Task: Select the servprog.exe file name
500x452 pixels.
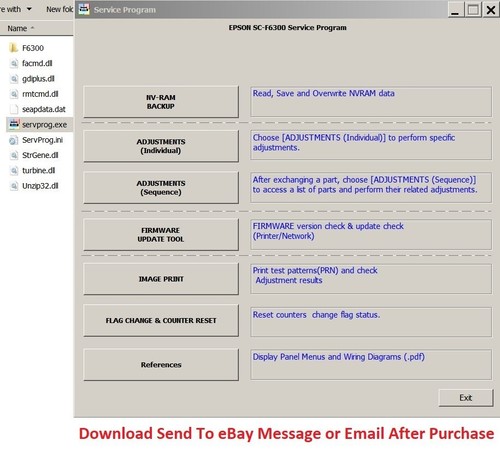Action: [x=45, y=125]
